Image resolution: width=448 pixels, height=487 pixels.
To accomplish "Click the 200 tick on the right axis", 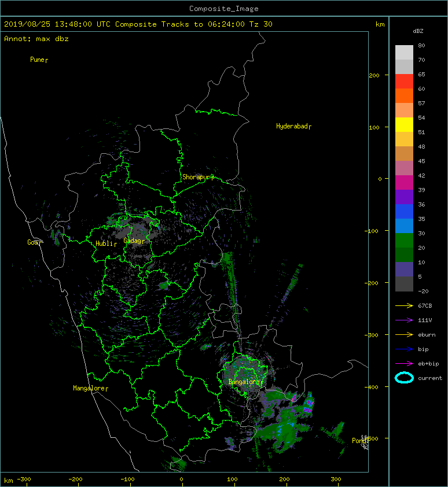I will coord(374,75).
